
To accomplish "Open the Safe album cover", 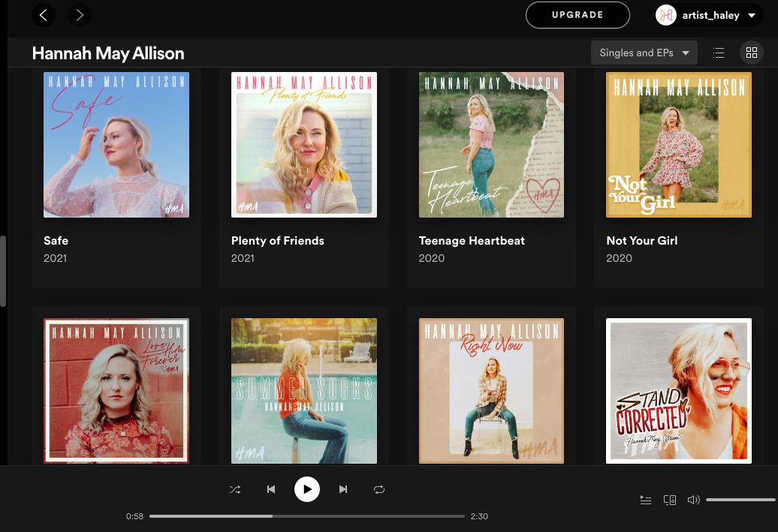I will point(116,145).
